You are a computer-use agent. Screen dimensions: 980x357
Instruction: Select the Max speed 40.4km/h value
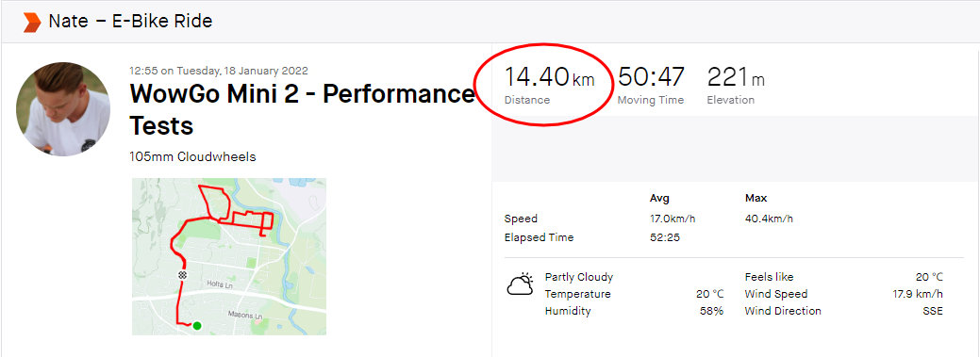pos(769,219)
